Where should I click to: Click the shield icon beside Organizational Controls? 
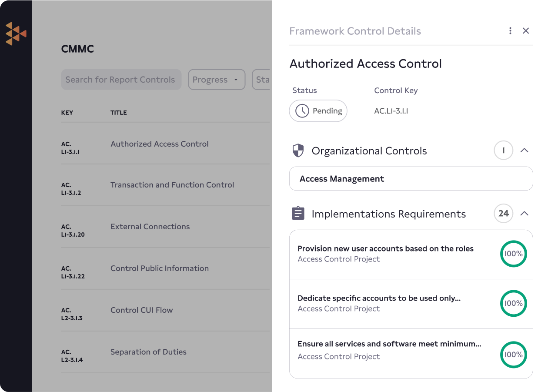[x=298, y=150]
